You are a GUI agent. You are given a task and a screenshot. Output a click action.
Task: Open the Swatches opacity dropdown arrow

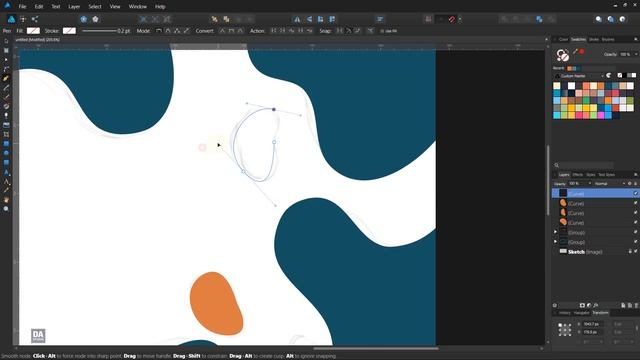[636, 55]
